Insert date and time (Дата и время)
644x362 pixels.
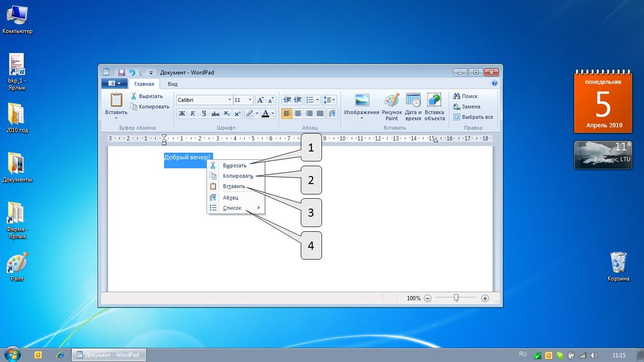(413, 107)
